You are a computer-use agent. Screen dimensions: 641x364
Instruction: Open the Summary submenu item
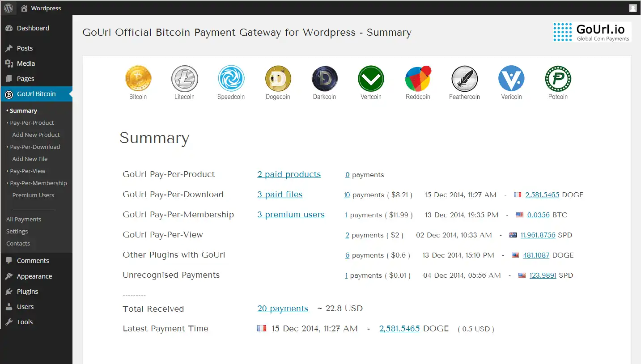pyautogui.click(x=23, y=110)
